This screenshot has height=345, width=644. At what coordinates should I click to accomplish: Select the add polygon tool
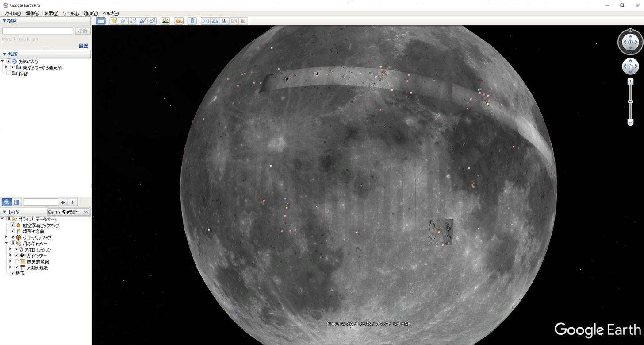124,21
